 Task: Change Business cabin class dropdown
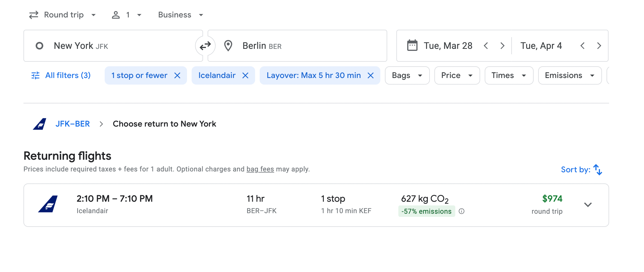pos(180,15)
